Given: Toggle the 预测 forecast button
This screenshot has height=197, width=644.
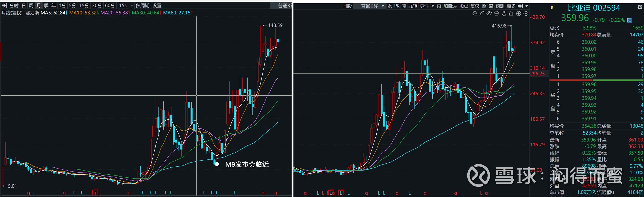Looking at the screenshot, I should pyautogui.click(x=500, y=6).
